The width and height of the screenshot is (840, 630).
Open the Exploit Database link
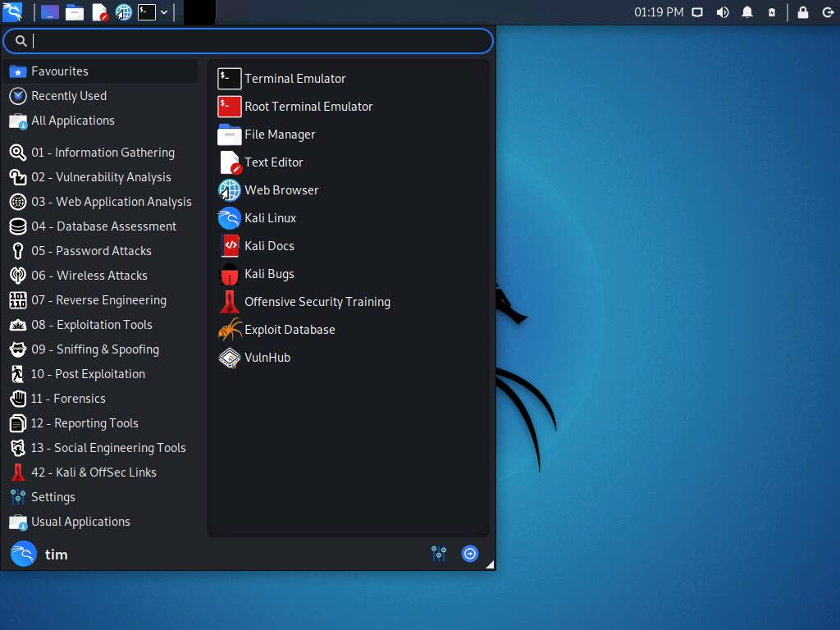(290, 329)
